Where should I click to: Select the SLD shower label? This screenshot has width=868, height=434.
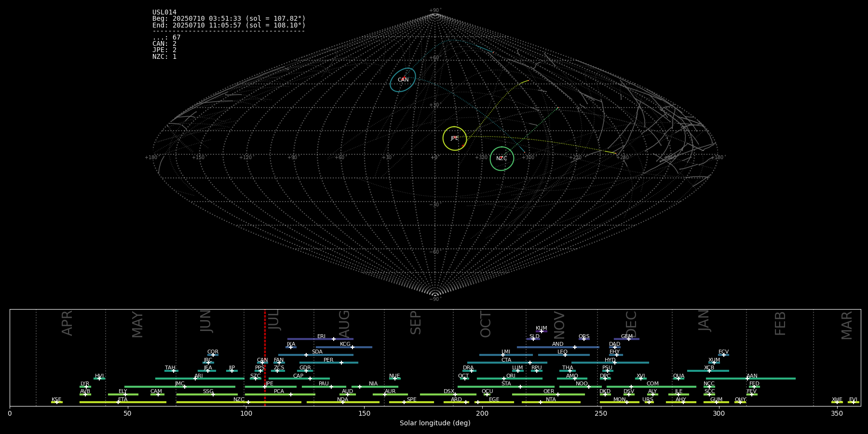click(x=534, y=337)
